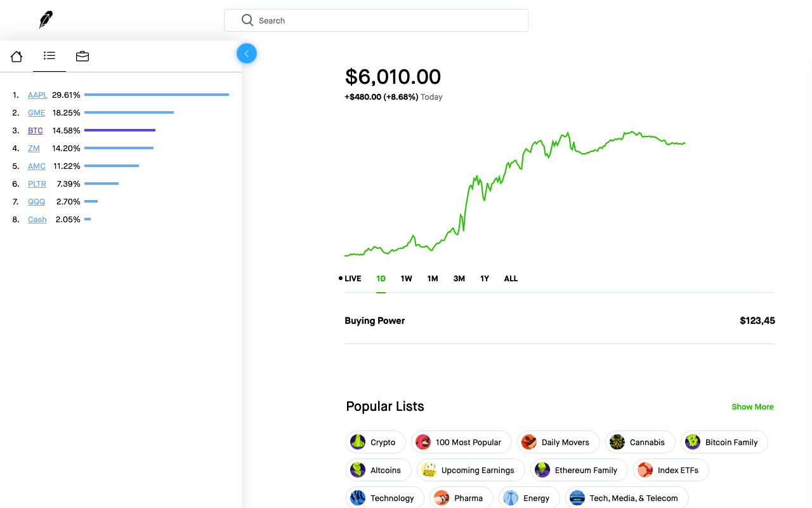Select the 1W chart range
This screenshot has height=508, width=812.
(406, 279)
